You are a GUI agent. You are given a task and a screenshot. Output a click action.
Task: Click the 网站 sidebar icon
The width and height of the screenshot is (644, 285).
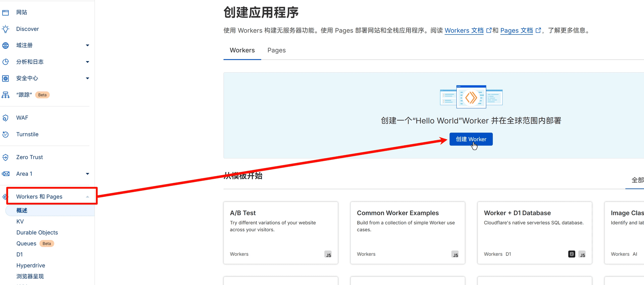pyautogui.click(x=6, y=13)
